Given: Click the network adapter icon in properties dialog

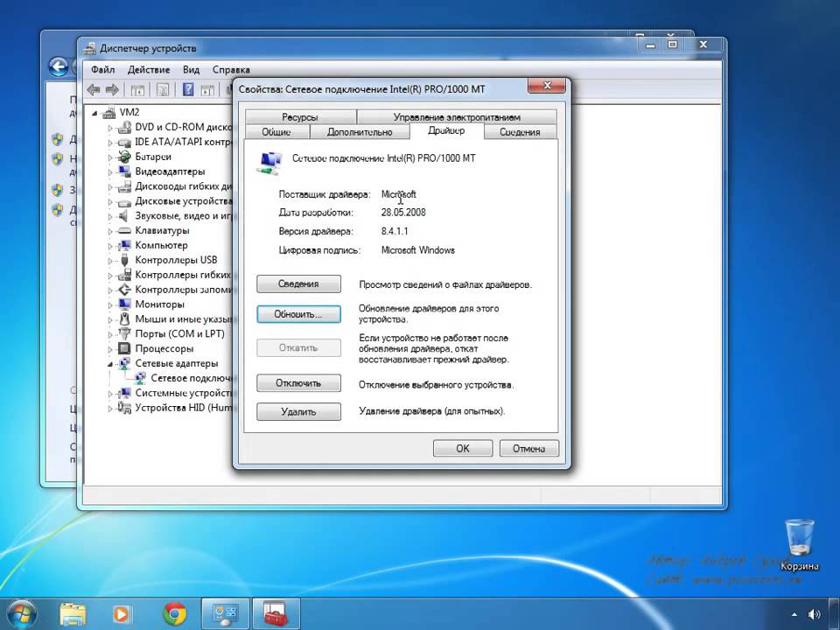Looking at the screenshot, I should [x=269, y=164].
